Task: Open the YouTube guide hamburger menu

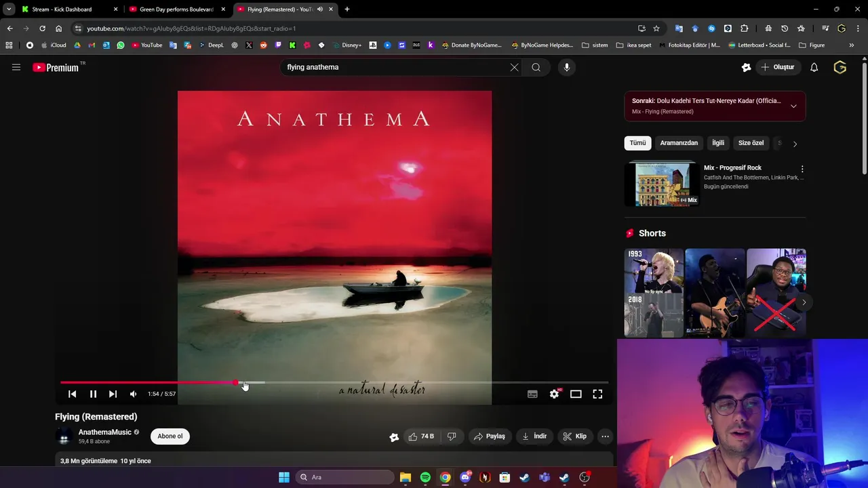Action: pos(16,67)
